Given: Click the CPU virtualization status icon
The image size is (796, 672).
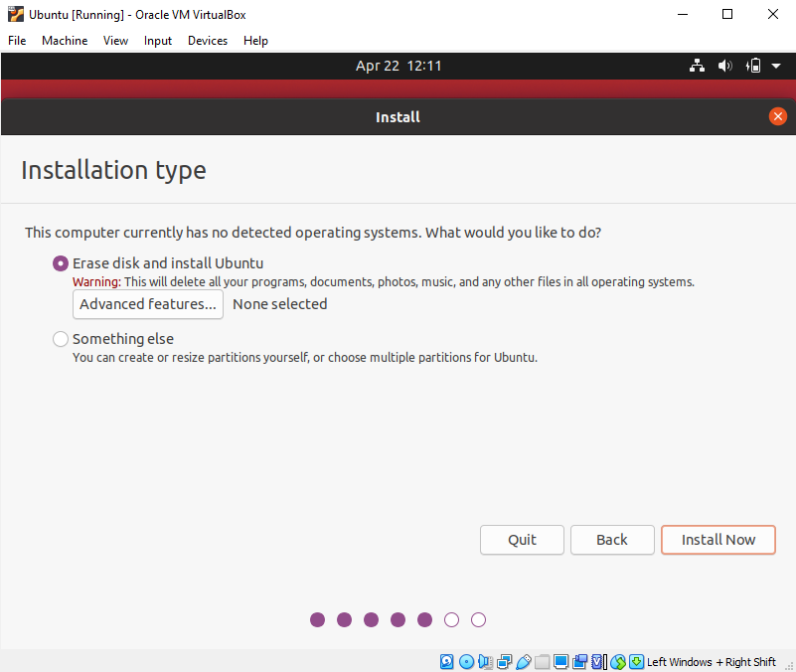Looking at the screenshot, I should (599, 662).
